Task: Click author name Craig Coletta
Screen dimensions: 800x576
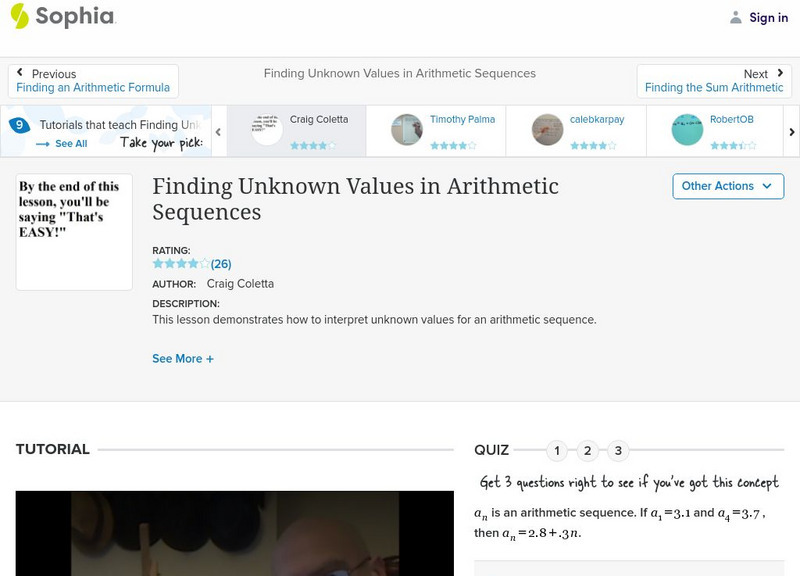Action: pyautogui.click(x=240, y=284)
